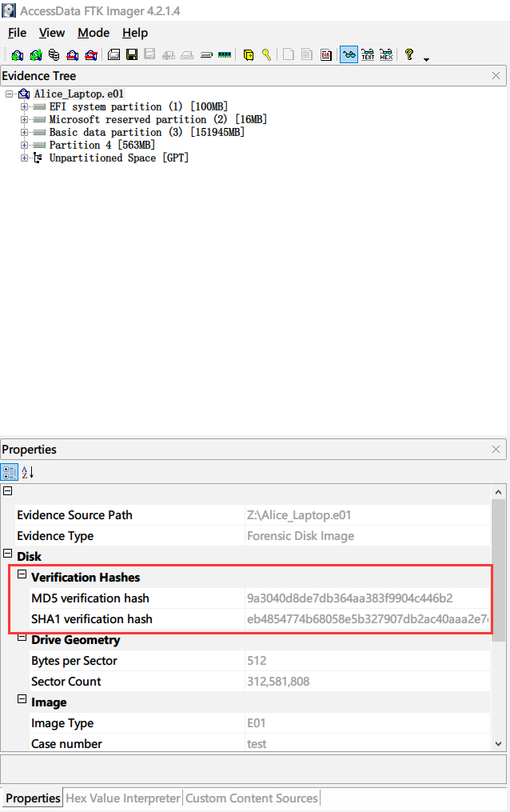Screen dimensions: 510x812
Task: Select the Partition 4 [563MB] item
Action: click(102, 145)
